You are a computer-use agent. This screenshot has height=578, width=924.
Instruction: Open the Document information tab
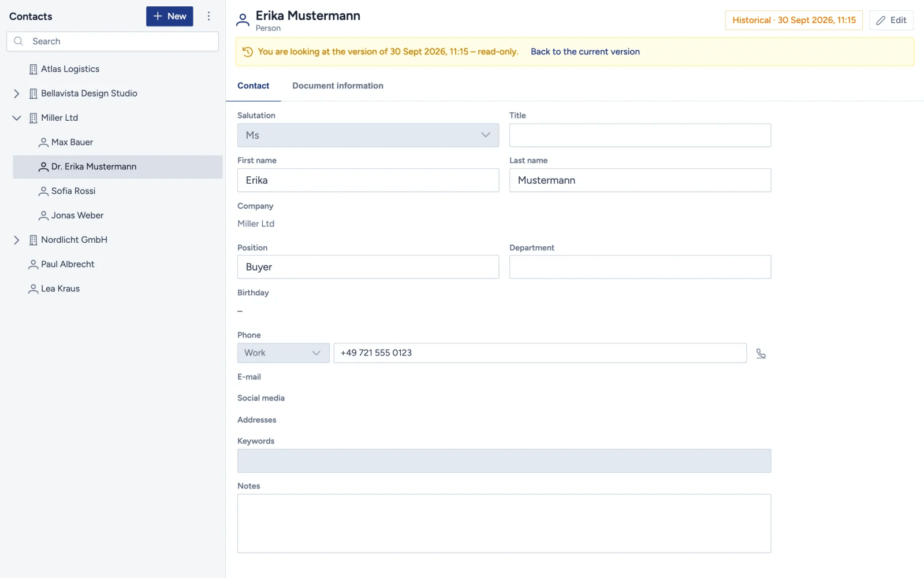(x=338, y=86)
